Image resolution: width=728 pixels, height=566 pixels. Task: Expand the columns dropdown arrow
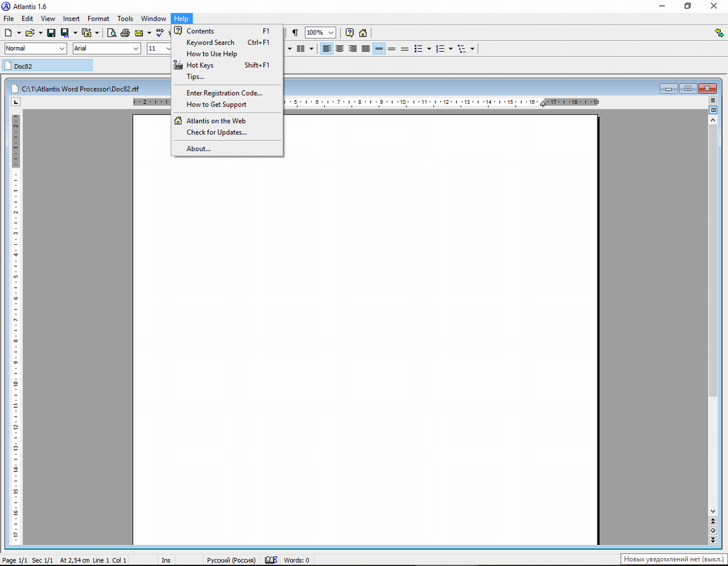[311, 49]
